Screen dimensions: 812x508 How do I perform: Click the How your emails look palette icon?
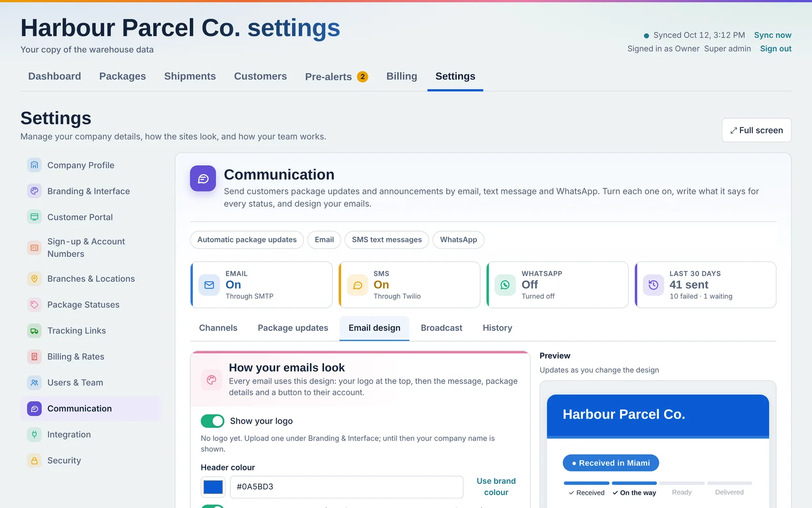coord(212,379)
